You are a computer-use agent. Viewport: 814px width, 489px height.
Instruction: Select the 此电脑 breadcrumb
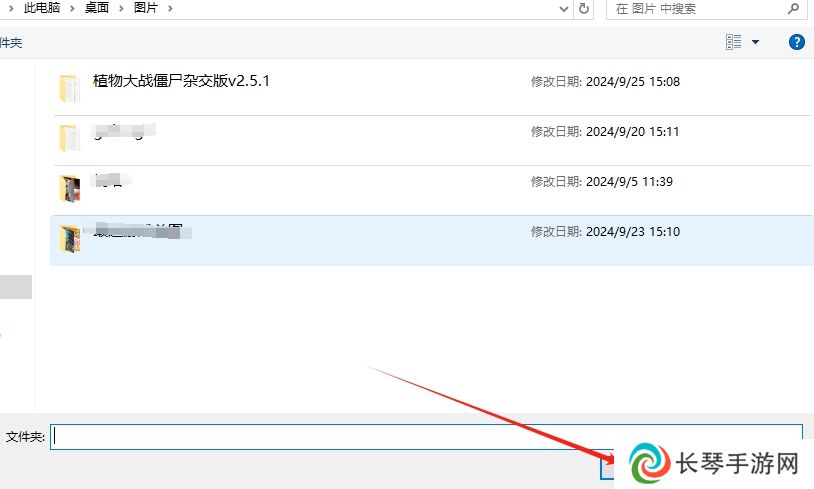(42, 8)
